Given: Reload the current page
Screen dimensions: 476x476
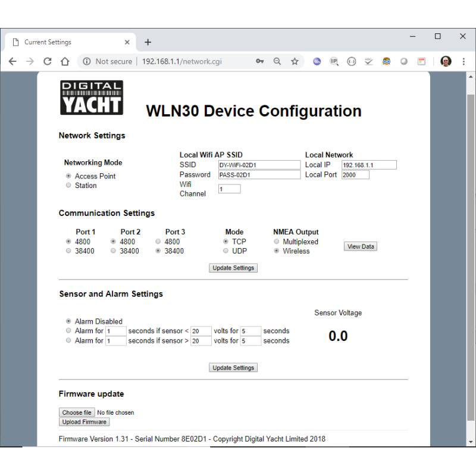Looking at the screenshot, I should coord(48,61).
